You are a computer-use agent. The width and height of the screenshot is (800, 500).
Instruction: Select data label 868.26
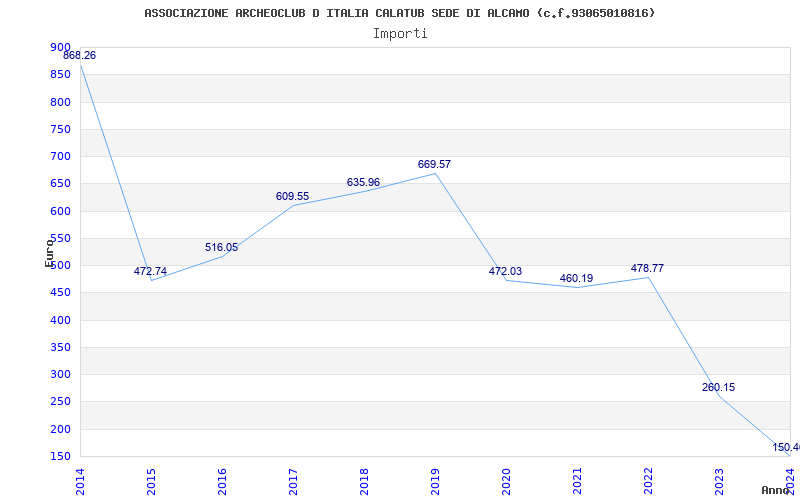click(x=79, y=55)
